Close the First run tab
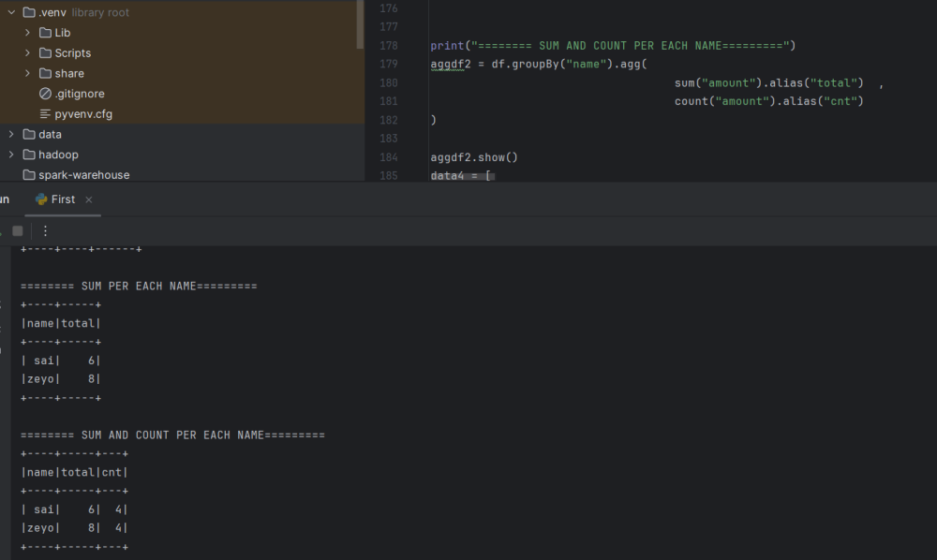 (x=88, y=199)
